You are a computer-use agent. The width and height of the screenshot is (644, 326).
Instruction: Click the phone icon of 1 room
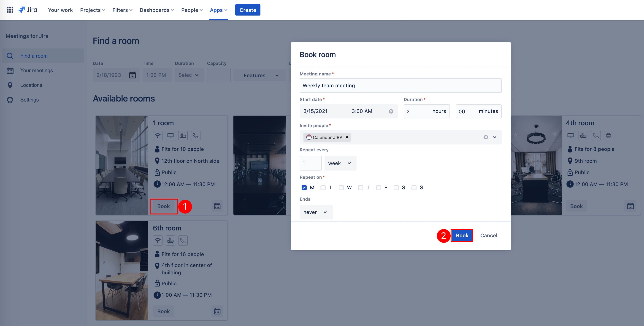point(196,136)
